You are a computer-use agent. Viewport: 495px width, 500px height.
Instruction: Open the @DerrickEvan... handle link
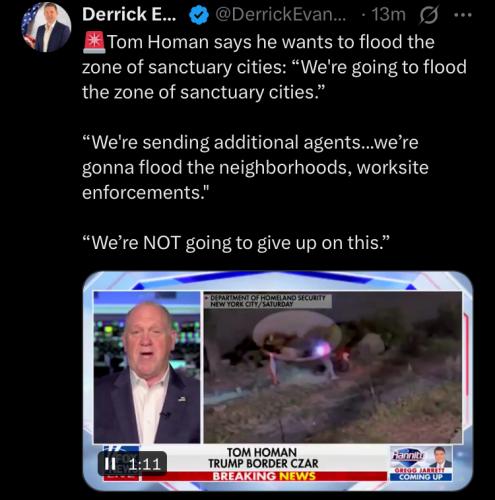[281, 15]
